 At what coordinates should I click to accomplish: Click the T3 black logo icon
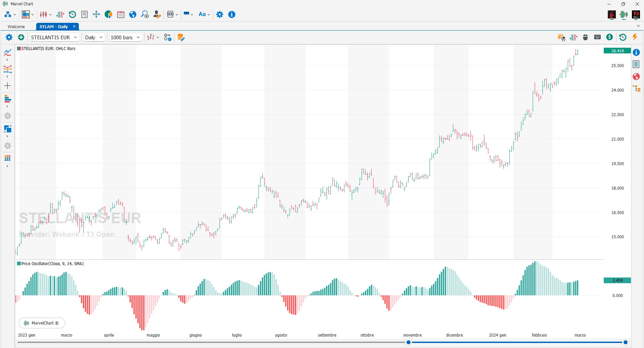(636, 14)
